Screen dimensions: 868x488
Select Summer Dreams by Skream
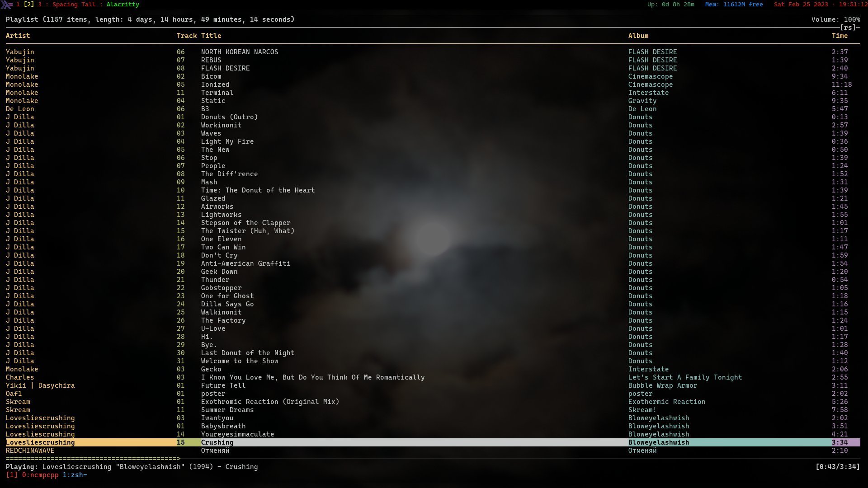tap(433, 410)
